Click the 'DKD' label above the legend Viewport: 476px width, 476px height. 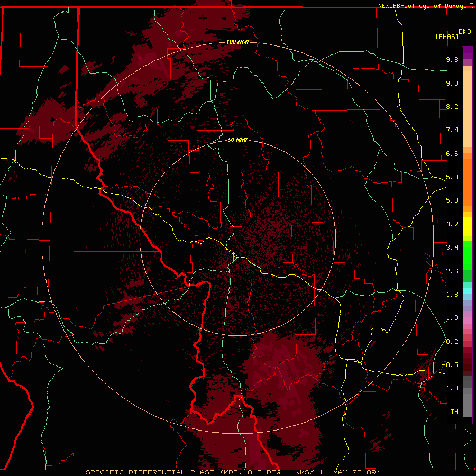[465, 32]
